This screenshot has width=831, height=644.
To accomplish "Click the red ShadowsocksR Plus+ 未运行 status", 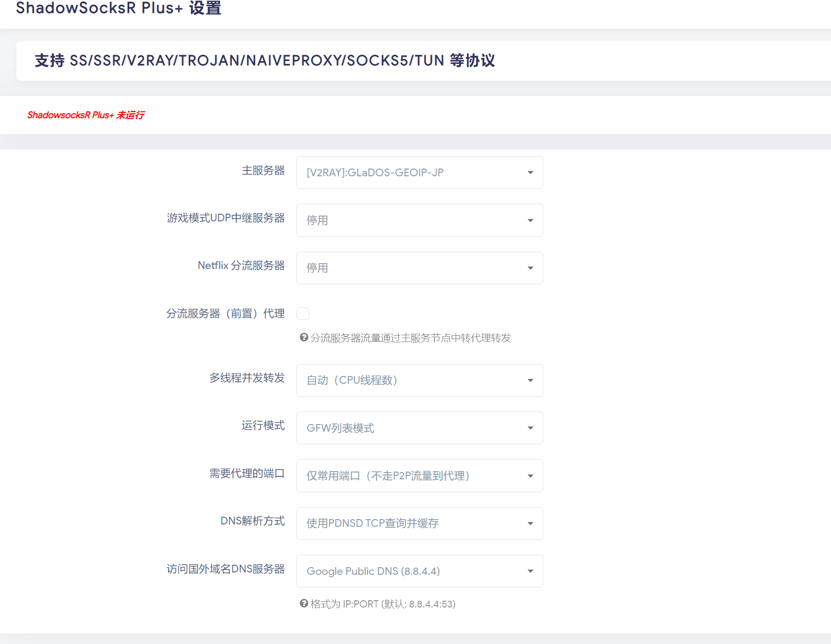I will click(x=86, y=115).
